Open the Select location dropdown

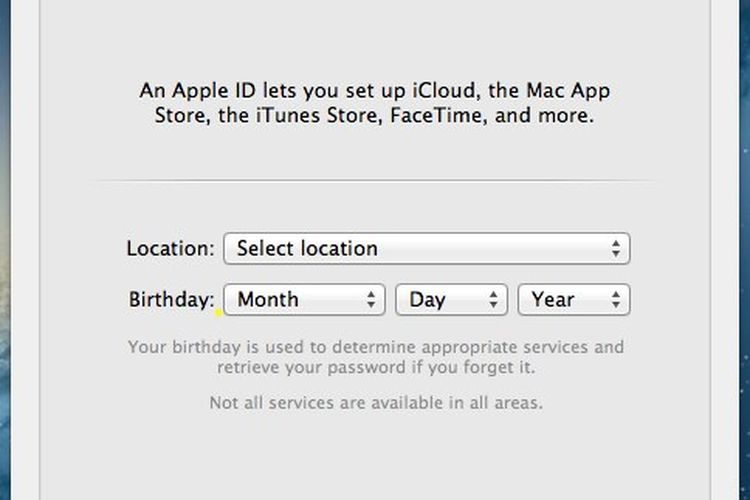(x=427, y=248)
